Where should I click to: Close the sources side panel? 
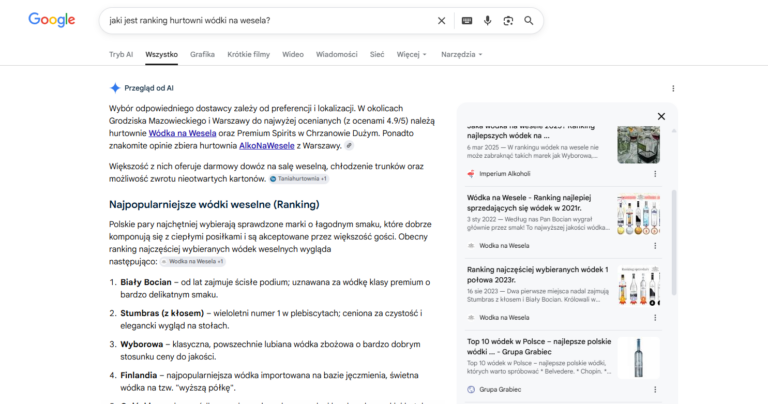tap(661, 117)
